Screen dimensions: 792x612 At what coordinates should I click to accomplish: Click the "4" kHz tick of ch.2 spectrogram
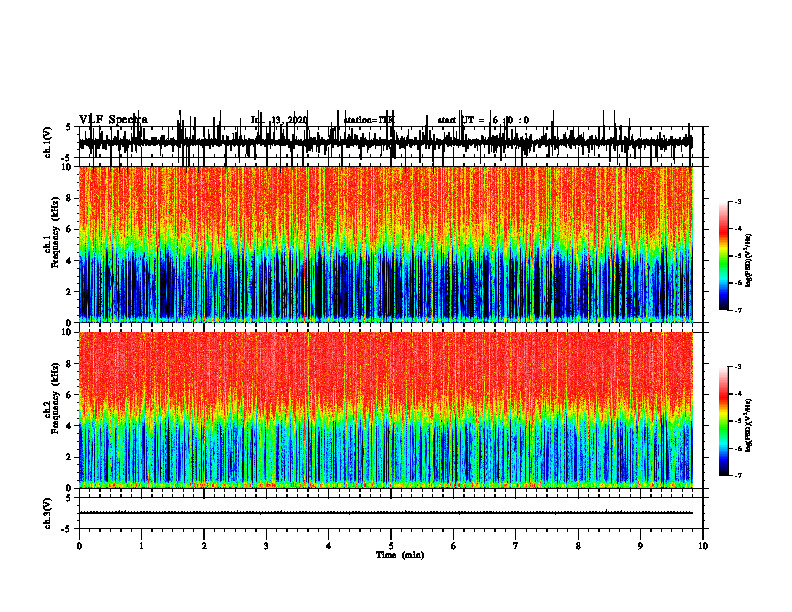70,426
